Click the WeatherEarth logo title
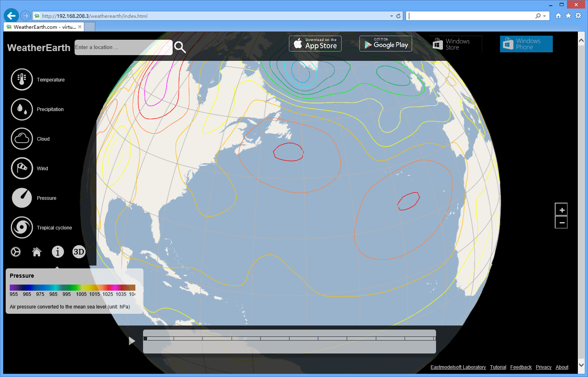 point(39,47)
